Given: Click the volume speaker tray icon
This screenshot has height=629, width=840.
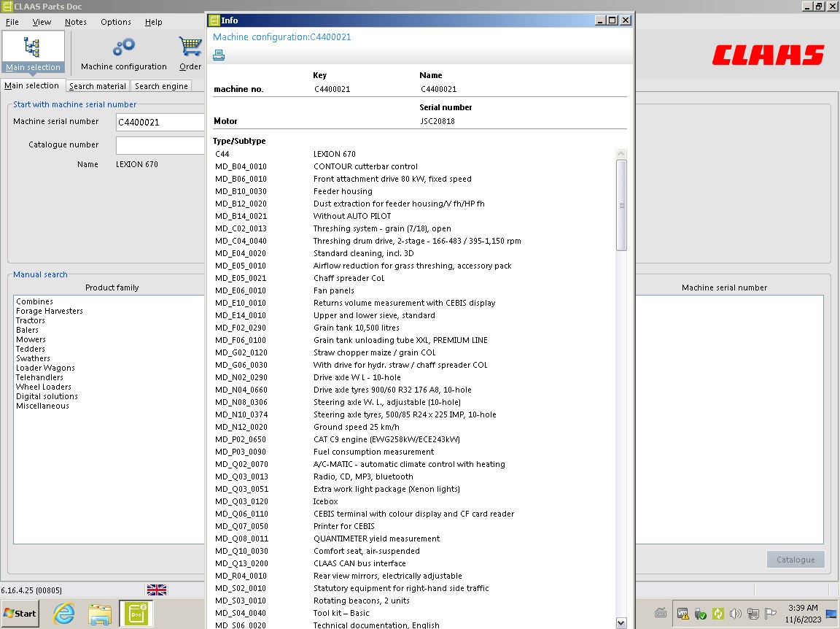Looking at the screenshot, I should 736,614.
